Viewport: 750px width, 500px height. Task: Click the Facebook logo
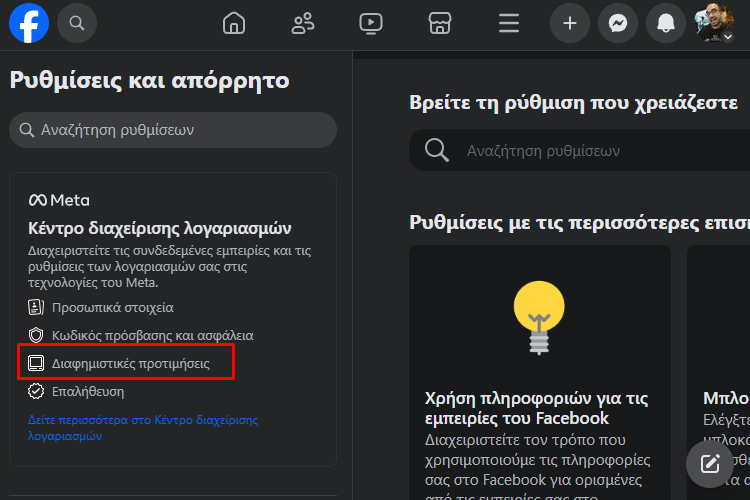coord(29,23)
